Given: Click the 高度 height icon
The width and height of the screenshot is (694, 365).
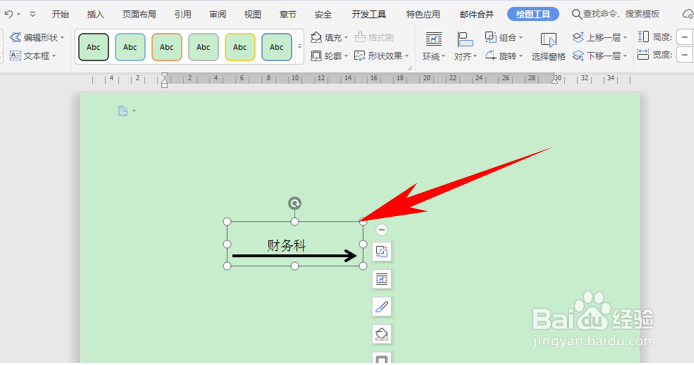Looking at the screenshot, I should pos(643,37).
